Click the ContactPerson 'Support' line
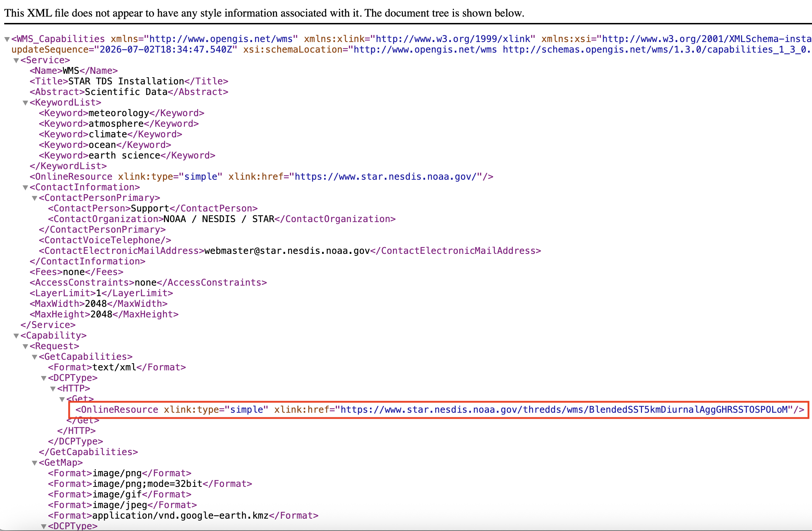 pos(153,208)
